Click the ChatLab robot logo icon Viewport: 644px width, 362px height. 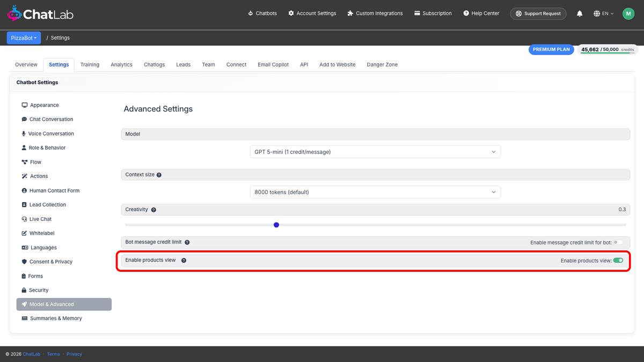tap(14, 13)
